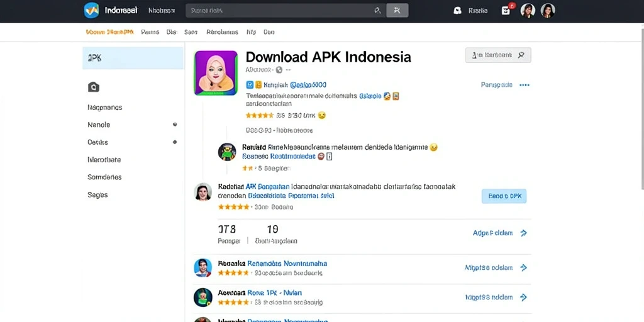This screenshot has width=644, height=322.
Task: Click the app icon thumbnail with hijab woman
Action: tap(216, 73)
